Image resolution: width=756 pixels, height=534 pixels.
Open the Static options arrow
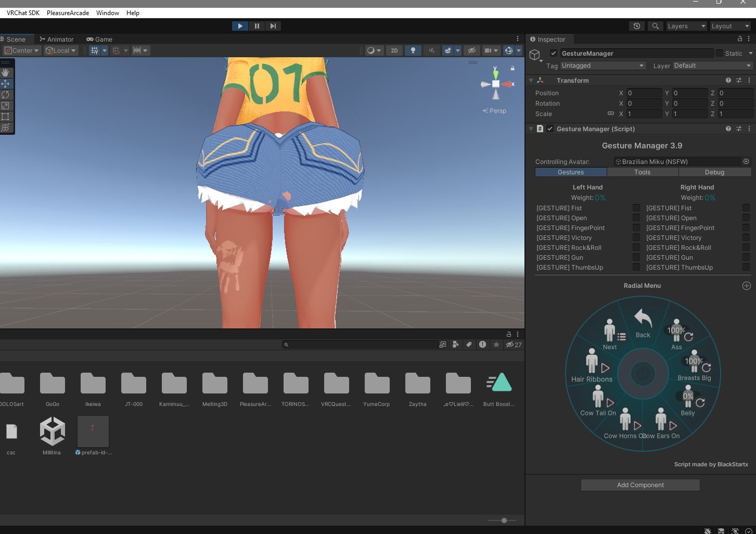pos(750,53)
